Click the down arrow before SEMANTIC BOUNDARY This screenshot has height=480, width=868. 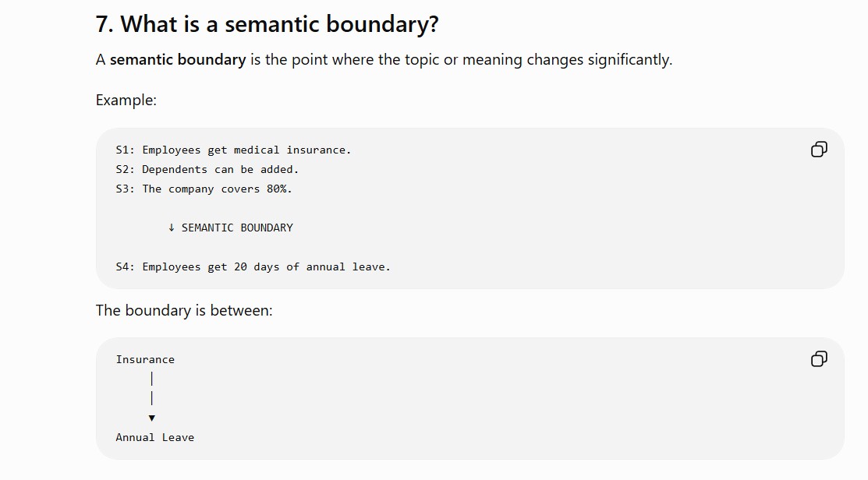[172, 228]
